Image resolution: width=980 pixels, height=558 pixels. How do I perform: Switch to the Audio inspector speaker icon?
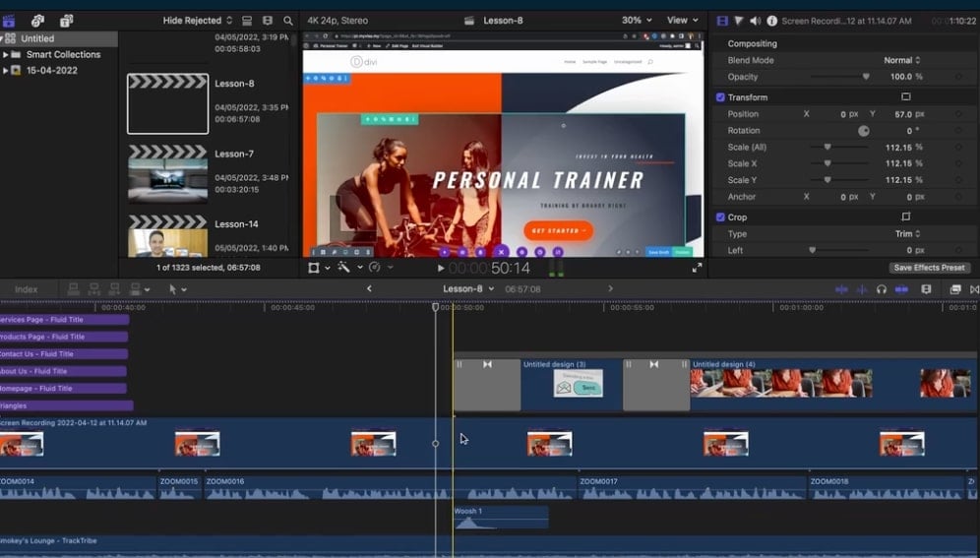756,21
